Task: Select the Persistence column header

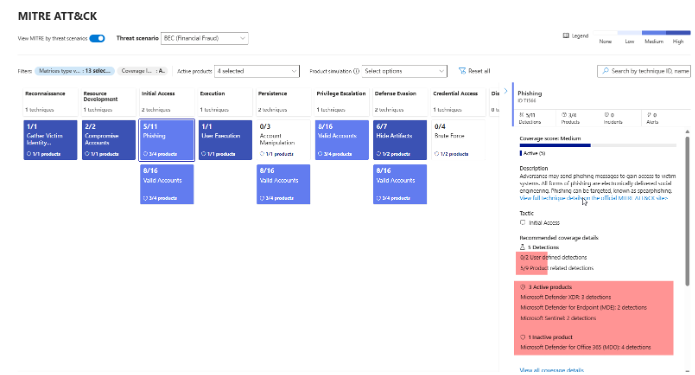Action: pyautogui.click(x=283, y=102)
